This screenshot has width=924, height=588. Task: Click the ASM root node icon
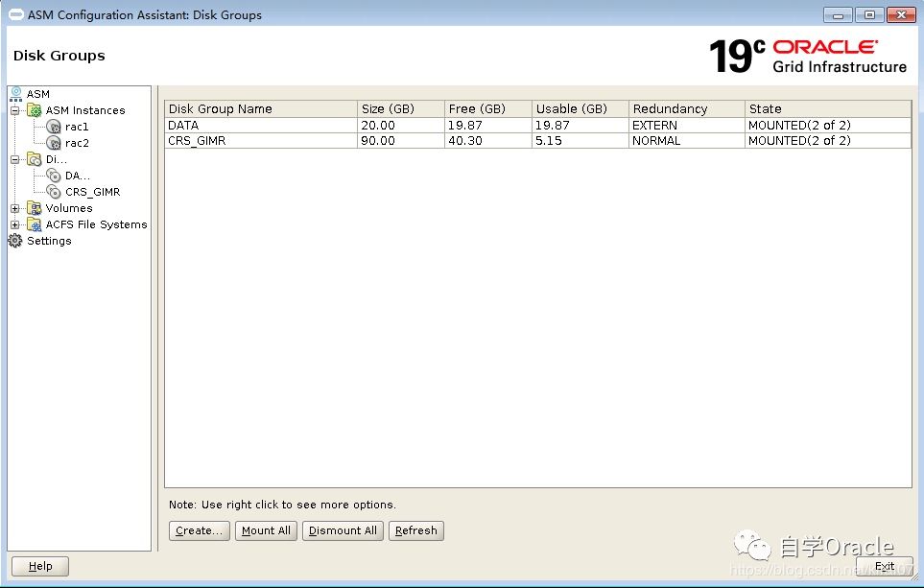coord(16,94)
